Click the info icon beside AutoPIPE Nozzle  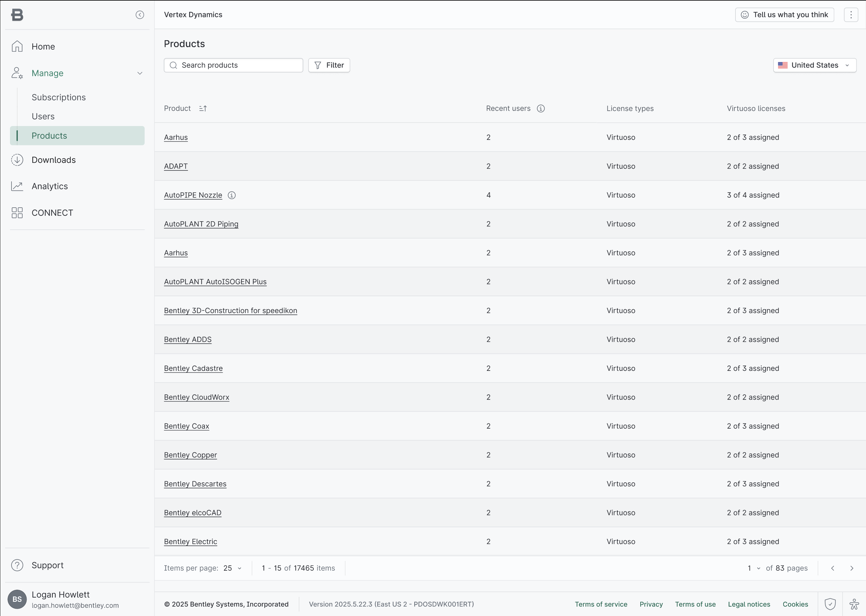[x=232, y=195]
